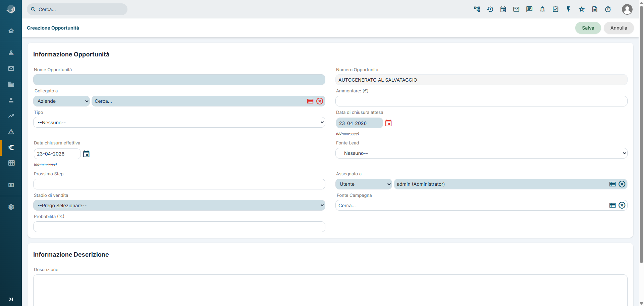Focus the Descrizione text area
Image resolution: width=644 pixels, height=306 pixels.
pyautogui.click(x=330, y=290)
